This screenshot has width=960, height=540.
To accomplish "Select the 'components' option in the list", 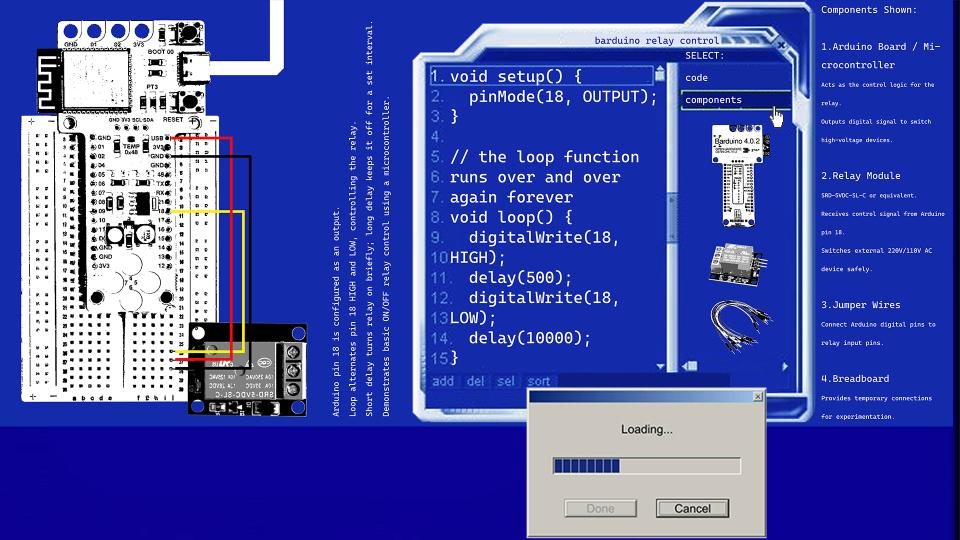I will pyautogui.click(x=713, y=100).
